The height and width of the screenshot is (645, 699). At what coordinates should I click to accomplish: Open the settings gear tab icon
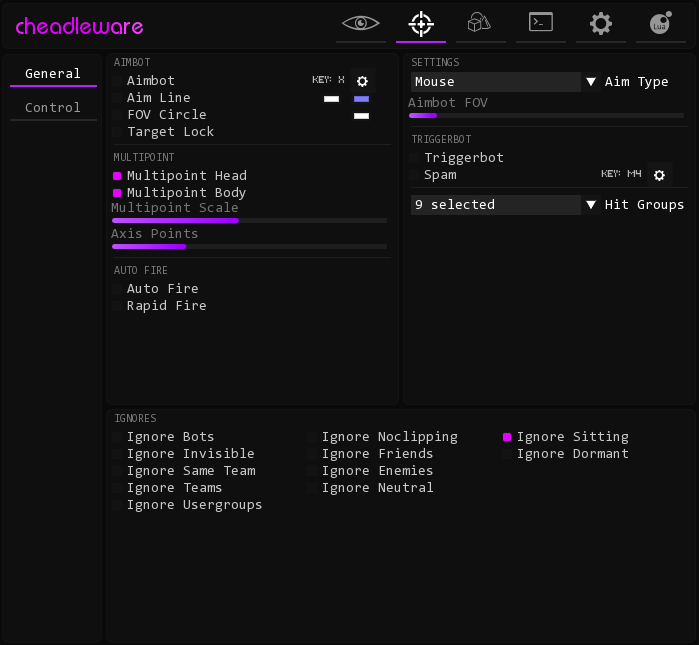click(600, 24)
